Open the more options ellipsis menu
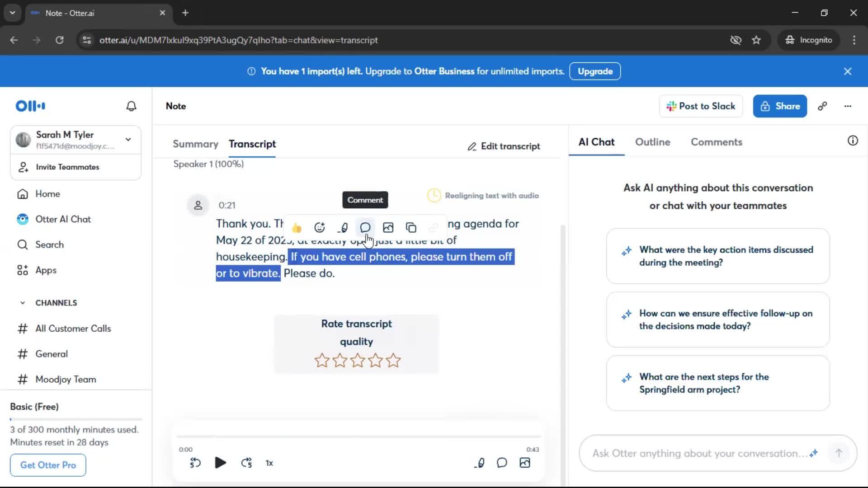This screenshot has width=868, height=488. pyautogui.click(x=848, y=106)
